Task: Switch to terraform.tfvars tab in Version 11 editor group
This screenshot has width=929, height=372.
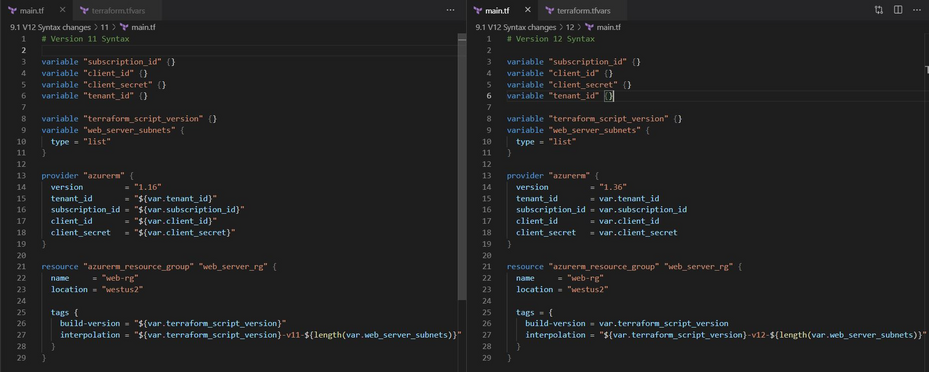Action: pyautogui.click(x=116, y=10)
